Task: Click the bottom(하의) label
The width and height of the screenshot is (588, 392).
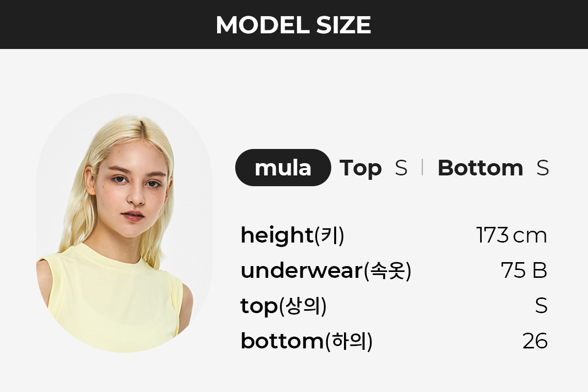Action: click(307, 342)
